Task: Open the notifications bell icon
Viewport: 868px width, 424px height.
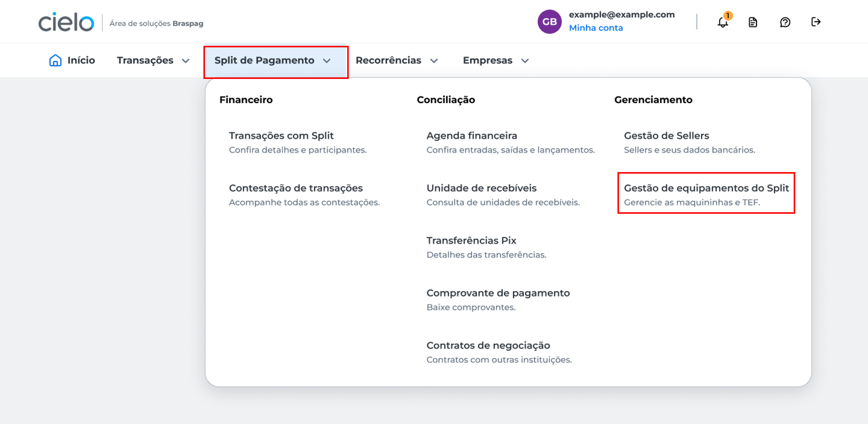Action: 723,22
